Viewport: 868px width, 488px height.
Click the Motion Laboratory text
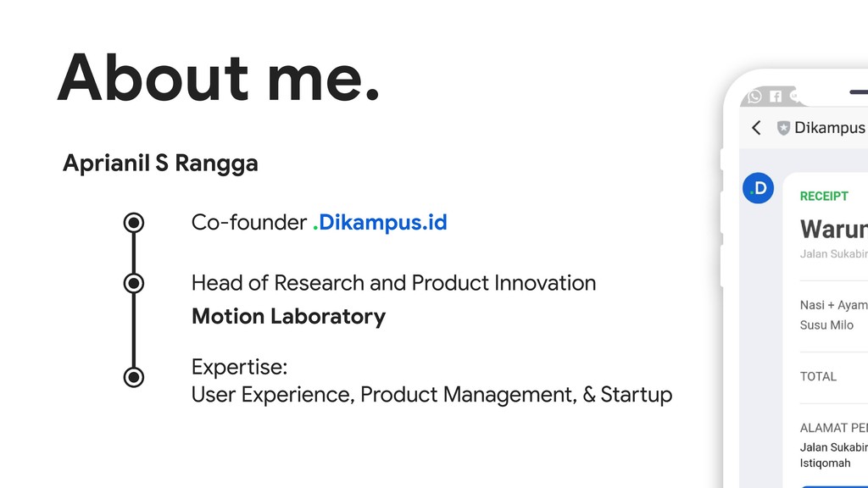point(288,317)
